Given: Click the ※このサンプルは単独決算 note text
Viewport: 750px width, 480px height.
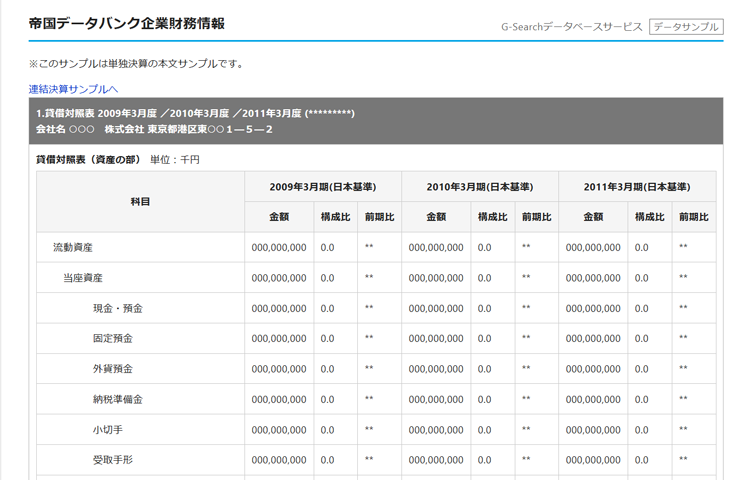Looking at the screenshot, I should click(x=136, y=64).
